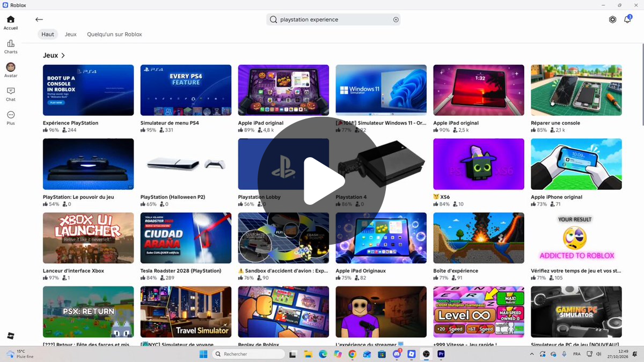Switch to Quelqu'un sur Roblox tab

(x=114, y=34)
